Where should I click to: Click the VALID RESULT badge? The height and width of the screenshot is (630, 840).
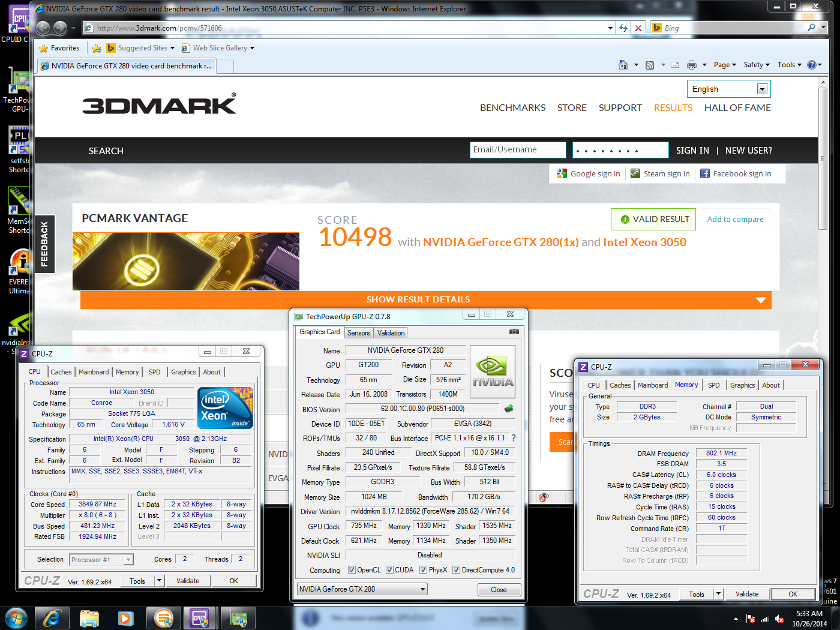pyautogui.click(x=653, y=219)
